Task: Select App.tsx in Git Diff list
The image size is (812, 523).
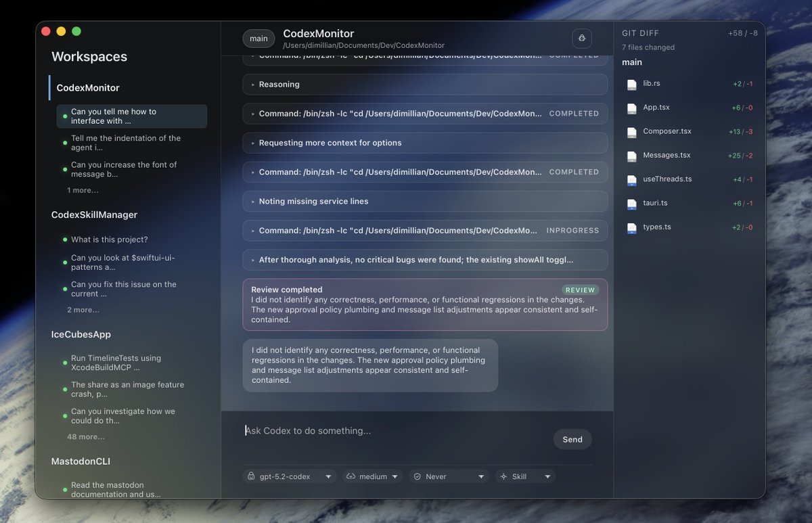Action: click(690, 108)
